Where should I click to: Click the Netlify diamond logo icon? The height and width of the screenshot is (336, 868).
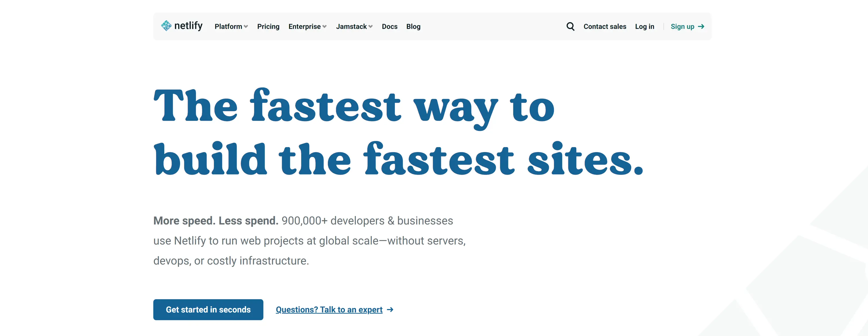pyautogui.click(x=166, y=26)
